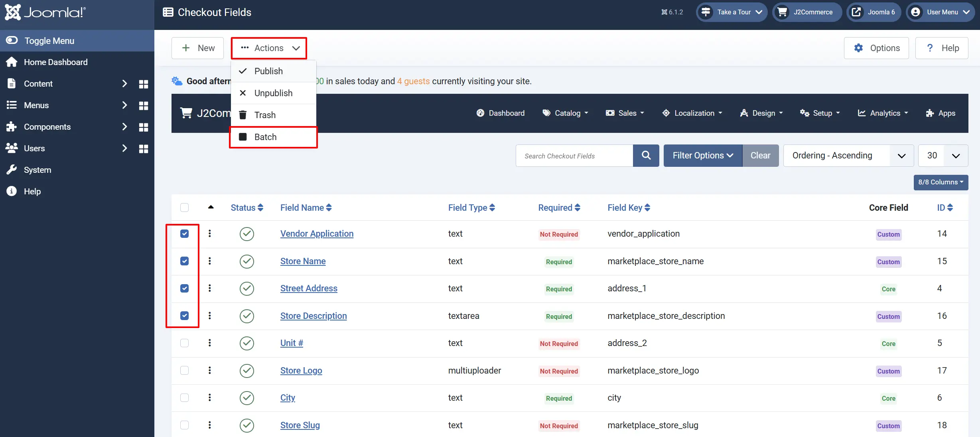Click the published status icon for Store Logo
The height and width of the screenshot is (437, 980).
(x=247, y=371)
